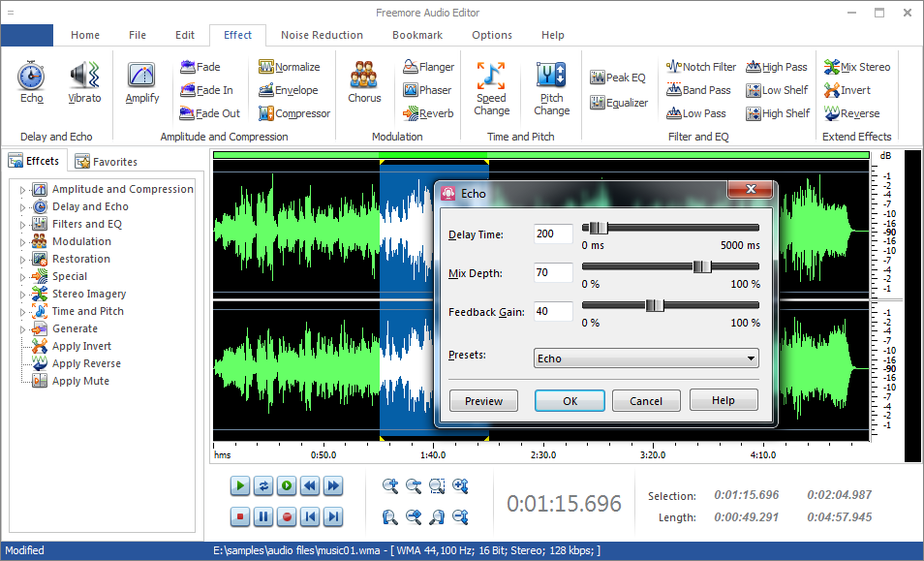Expand the Stereo Imagery tree node
The width and height of the screenshot is (924, 561).
[x=22, y=295]
